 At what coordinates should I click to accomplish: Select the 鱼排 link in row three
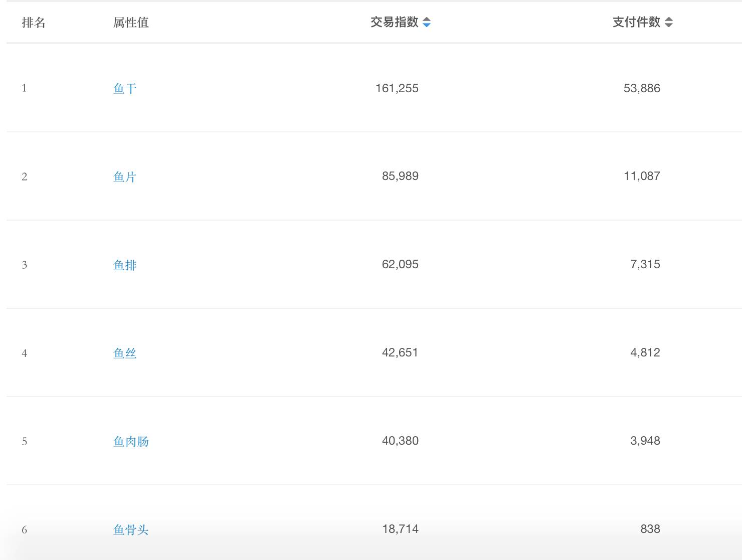click(x=125, y=265)
